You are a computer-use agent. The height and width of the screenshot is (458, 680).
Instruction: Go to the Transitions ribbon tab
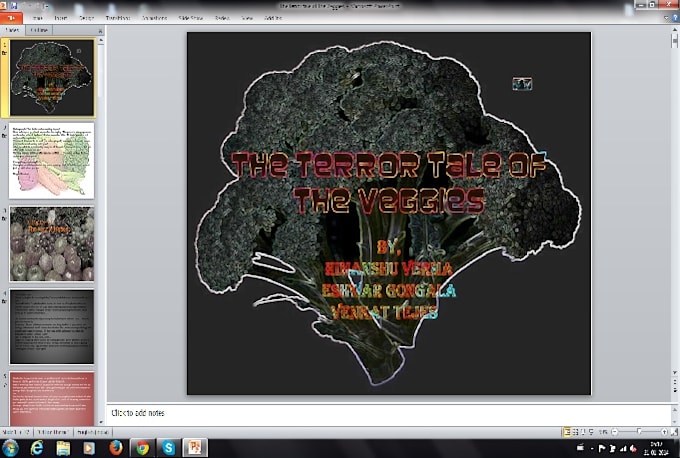[118, 18]
